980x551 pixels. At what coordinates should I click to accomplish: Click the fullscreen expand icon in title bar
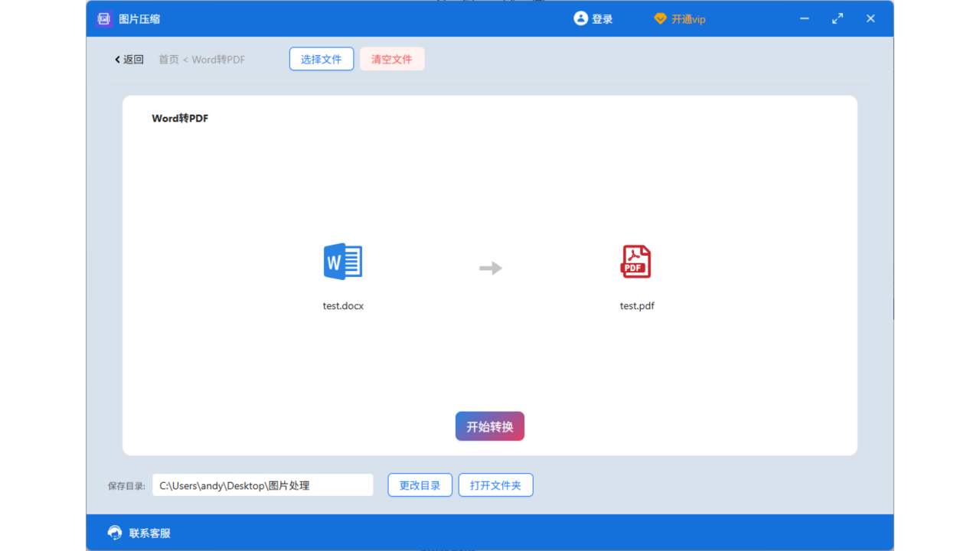pos(837,18)
